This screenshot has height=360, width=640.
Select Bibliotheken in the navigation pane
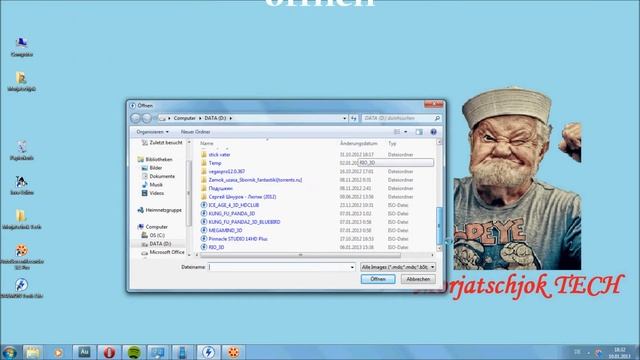tap(155, 159)
